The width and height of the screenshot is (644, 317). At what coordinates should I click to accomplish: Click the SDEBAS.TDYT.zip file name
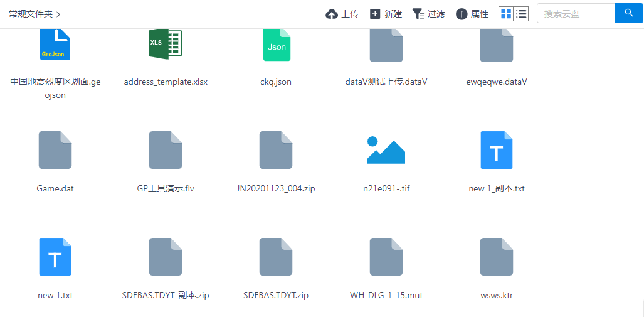tap(276, 295)
